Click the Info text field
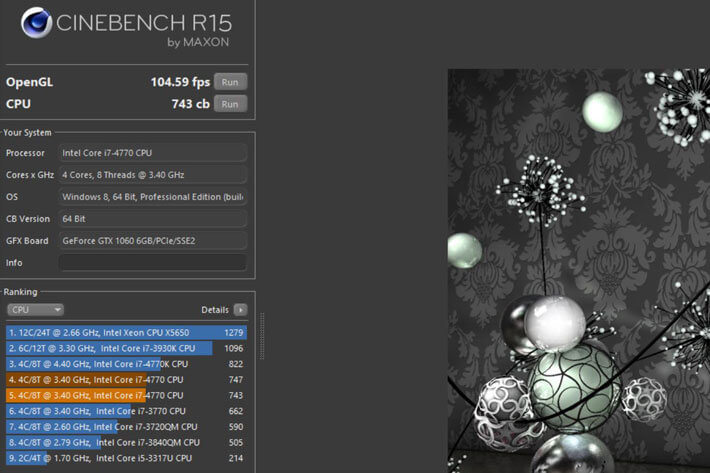The width and height of the screenshot is (710, 473). pyautogui.click(x=152, y=263)
